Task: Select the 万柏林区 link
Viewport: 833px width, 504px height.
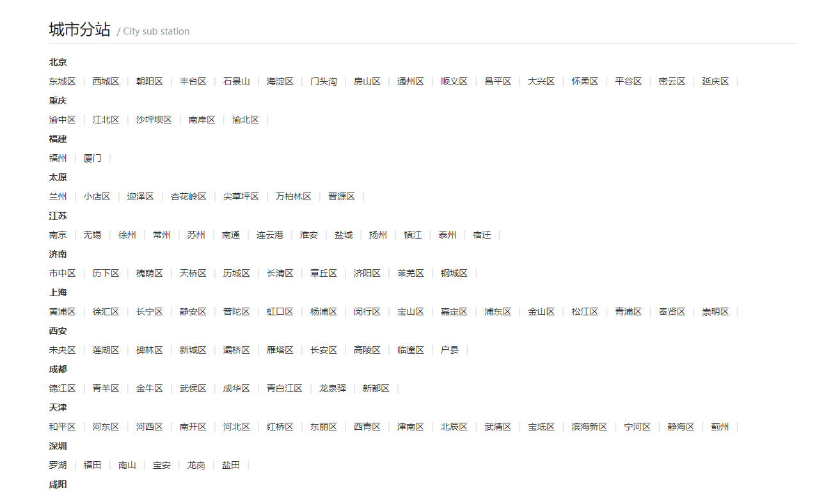Action: (x=293, y=196)
